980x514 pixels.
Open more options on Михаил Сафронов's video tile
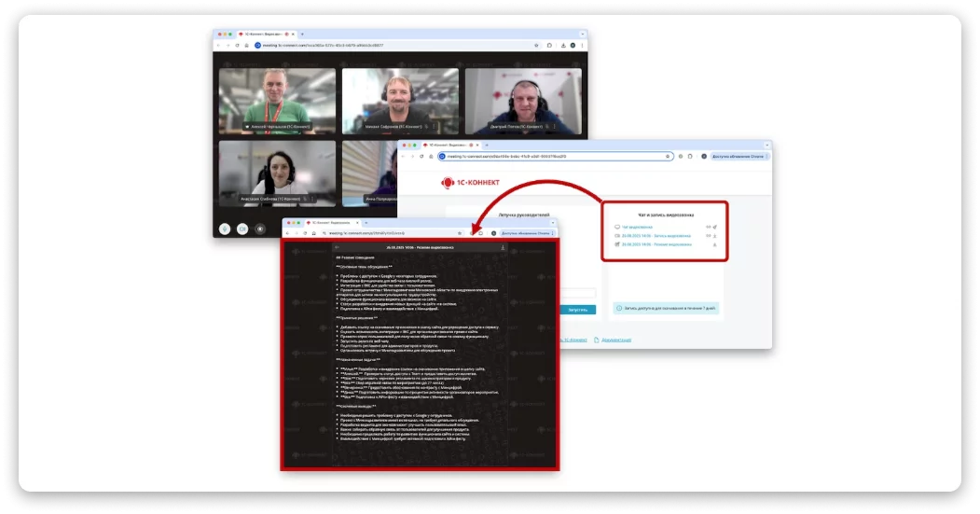pyautogui.click(x=435, y=126)
